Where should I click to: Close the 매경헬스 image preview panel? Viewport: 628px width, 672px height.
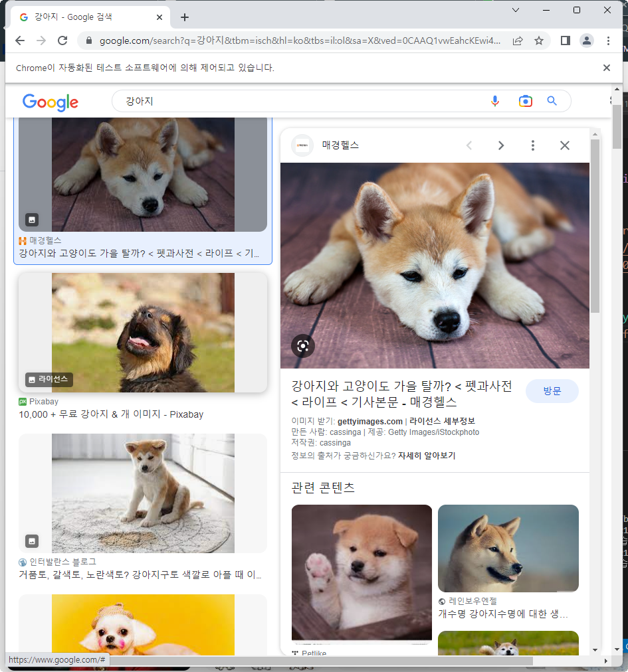565,145
